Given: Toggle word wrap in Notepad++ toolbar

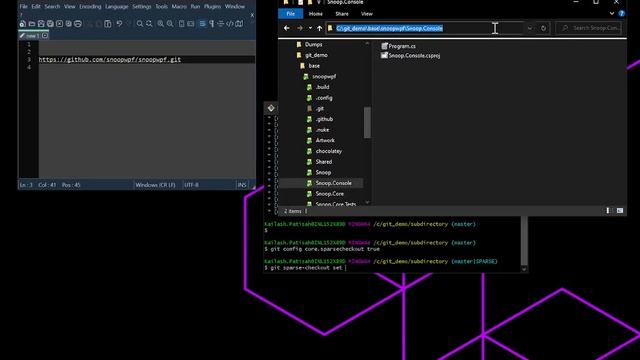Looking at the screenshot, I should click(x=202, y=24).
